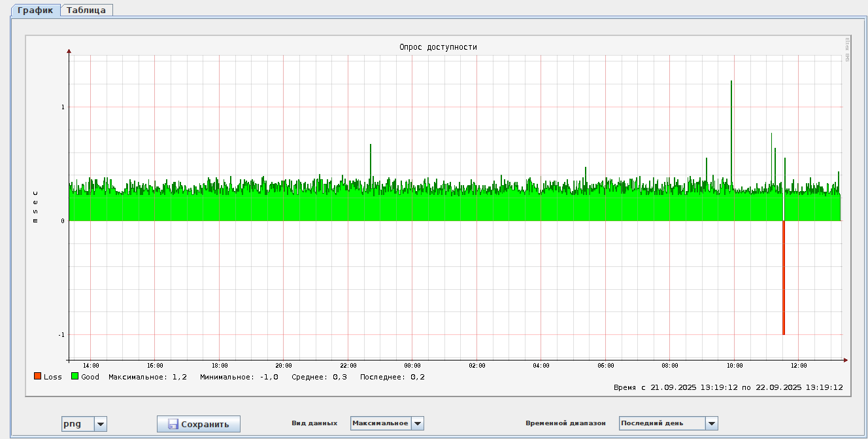868x439 pixels.
Task: Switch to the Таблица tab
Action: tap(86, 10)
